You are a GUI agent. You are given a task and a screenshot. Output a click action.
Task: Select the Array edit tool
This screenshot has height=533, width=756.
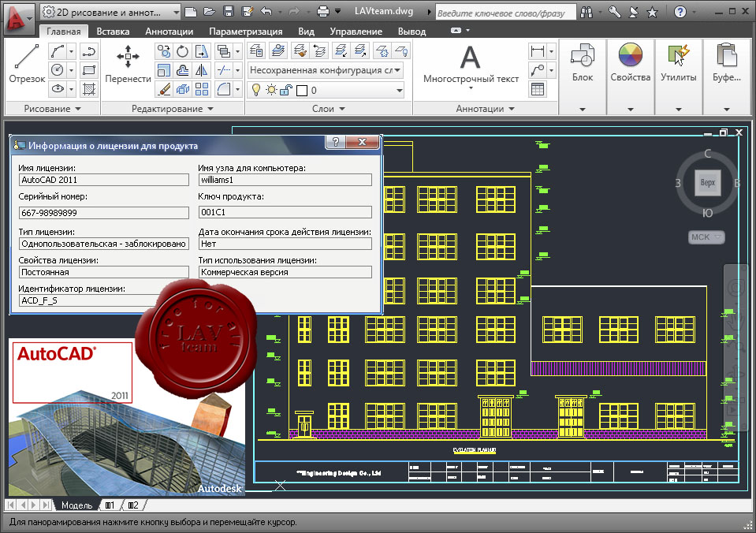[202, 89]
